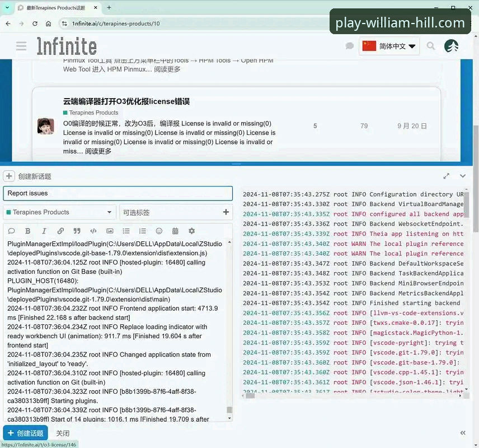This screenshot has height=448, width=479.
Task: View site information icon in address bar
Action: pos(64,24)
